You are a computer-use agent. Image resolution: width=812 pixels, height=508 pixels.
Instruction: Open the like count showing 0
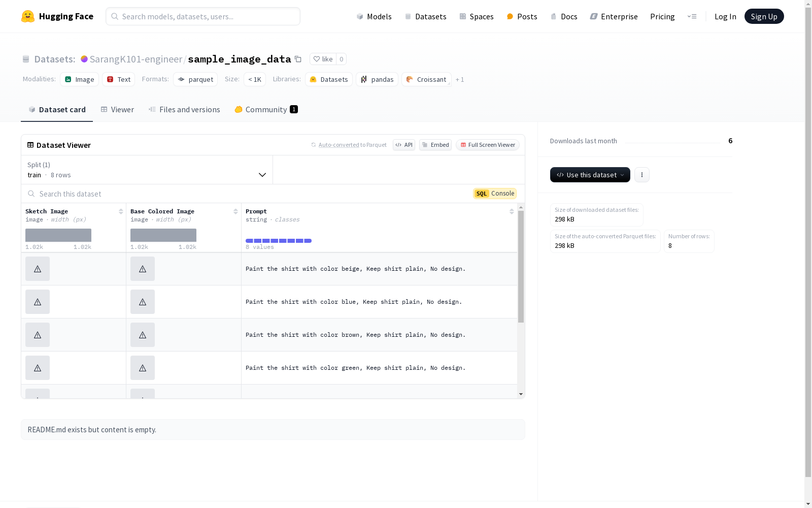click(342, 59)
